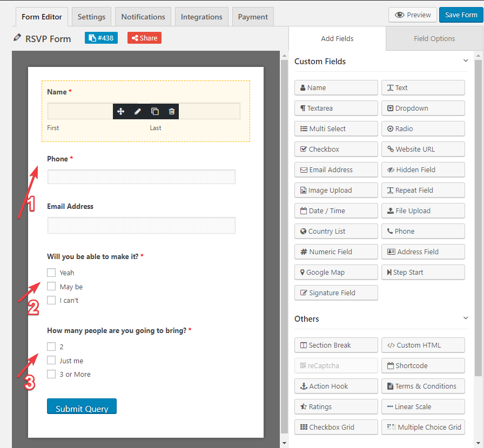The width and height of the screenshot is (484, 448).
Task: Collapse the Custom Fields section
Action: coord(466,61)
